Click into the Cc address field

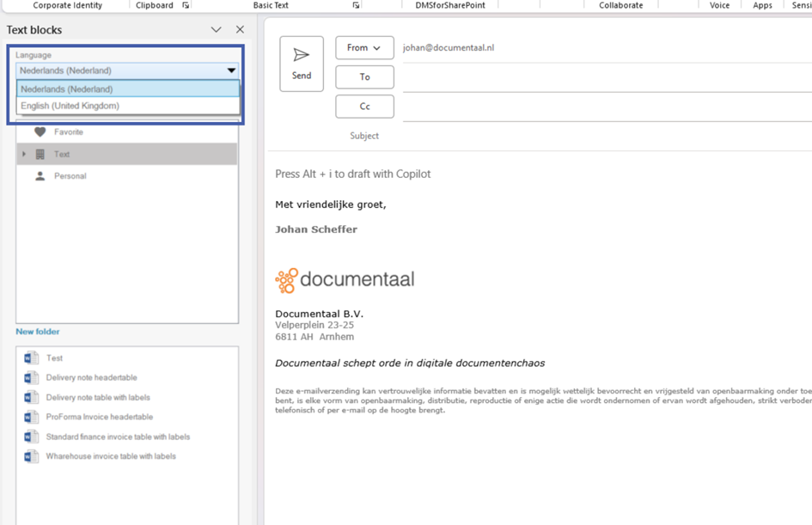point(607,107)
